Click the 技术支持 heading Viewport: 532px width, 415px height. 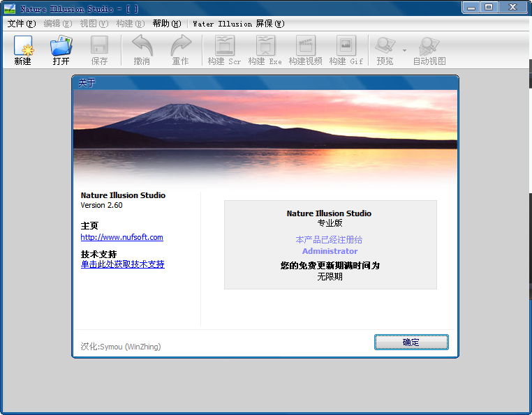[x=98, y=255]
